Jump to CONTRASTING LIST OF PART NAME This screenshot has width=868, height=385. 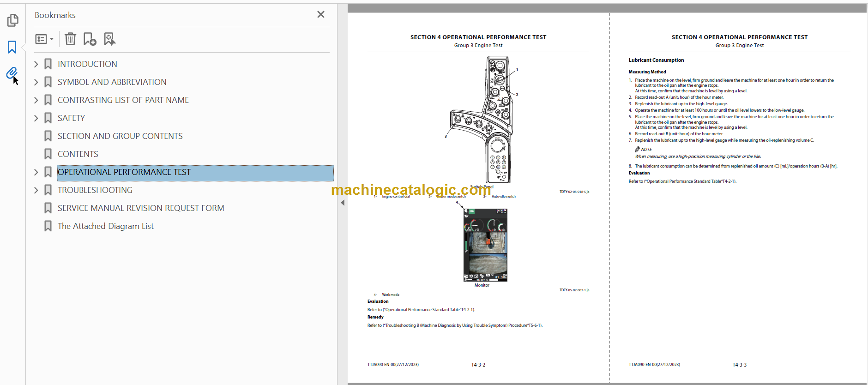(123, 100)
